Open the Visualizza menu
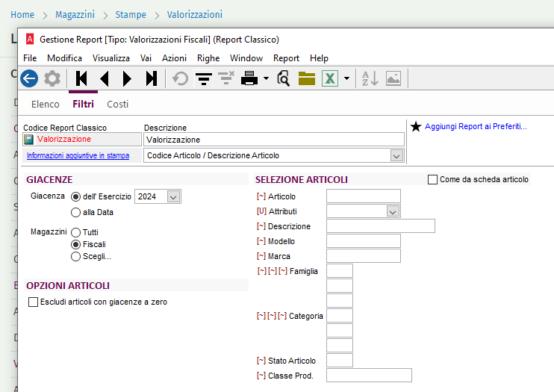This screenshot has height=392, width=554. pyautogui.click(x=111, y=58)
